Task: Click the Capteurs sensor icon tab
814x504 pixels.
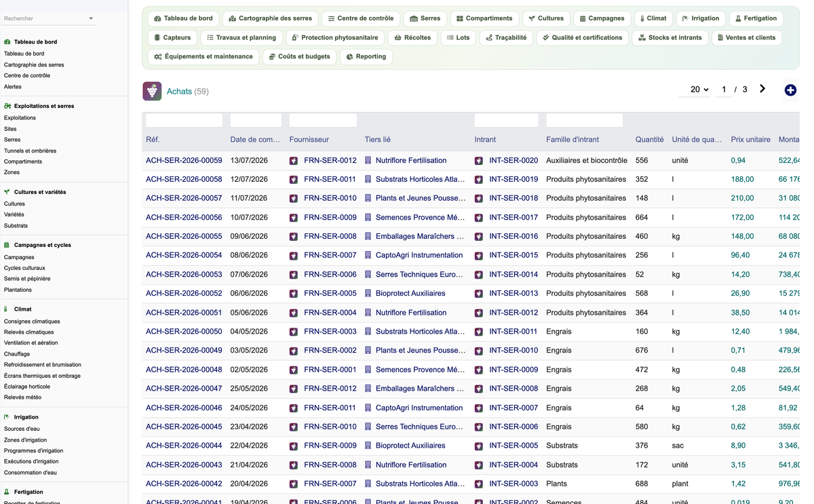Action: click(x=157, y=37)
